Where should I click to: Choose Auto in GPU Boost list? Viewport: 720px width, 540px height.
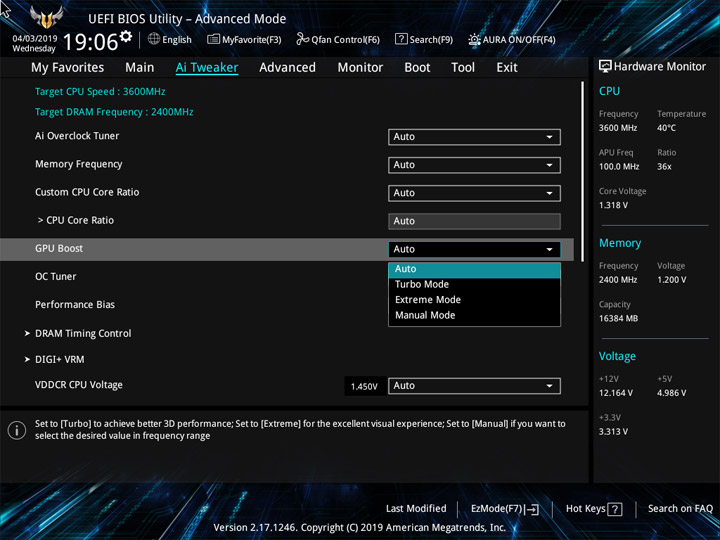click(474, 269)
